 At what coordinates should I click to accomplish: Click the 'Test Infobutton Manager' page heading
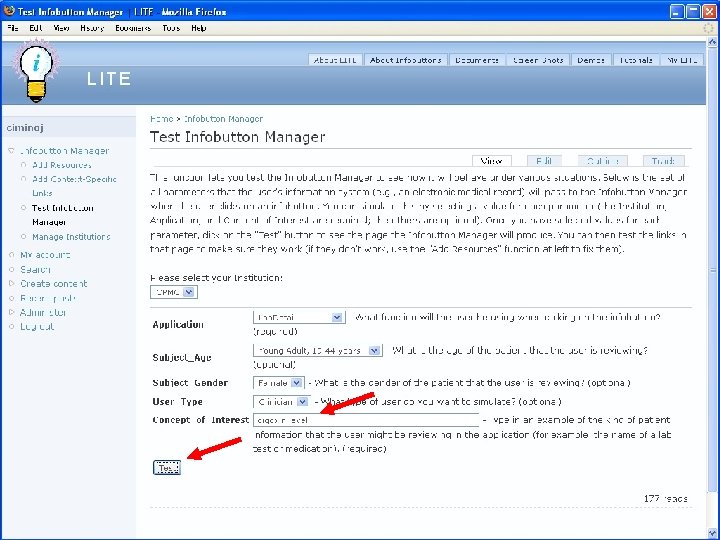[237, 136]
